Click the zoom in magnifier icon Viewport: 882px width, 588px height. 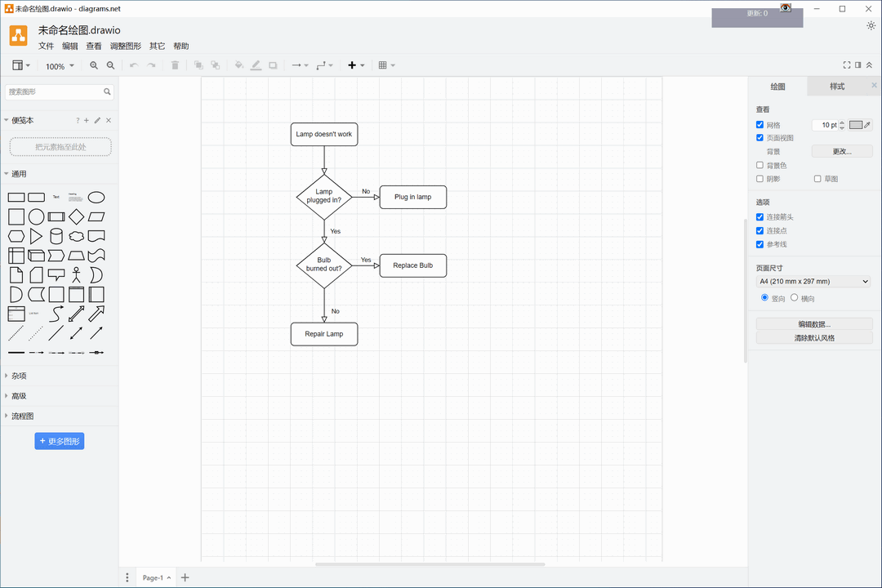tap(94, 65)
